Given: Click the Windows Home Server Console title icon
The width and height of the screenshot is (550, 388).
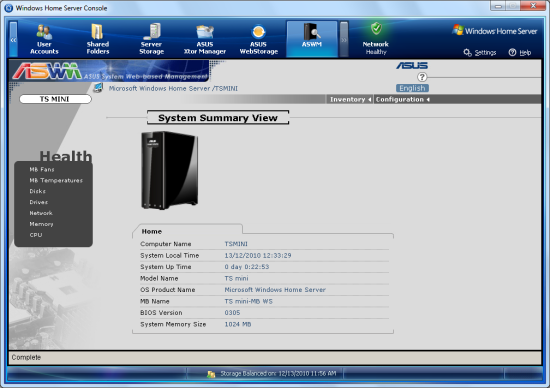Looking at the screenshot, I should pyautogui.click(x=9, y=8).
